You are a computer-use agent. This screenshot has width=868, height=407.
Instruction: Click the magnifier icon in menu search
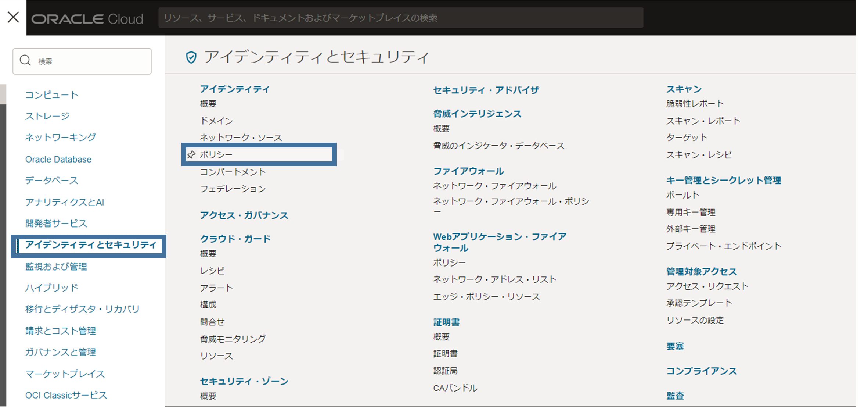click(x=25, y=61)
